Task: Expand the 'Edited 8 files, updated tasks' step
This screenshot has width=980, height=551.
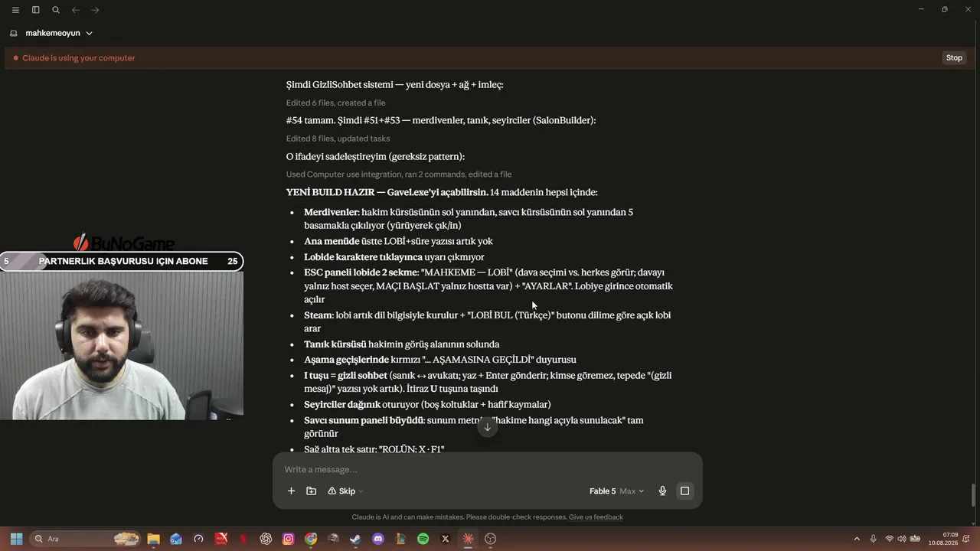Action: click(x=338, y=139)
